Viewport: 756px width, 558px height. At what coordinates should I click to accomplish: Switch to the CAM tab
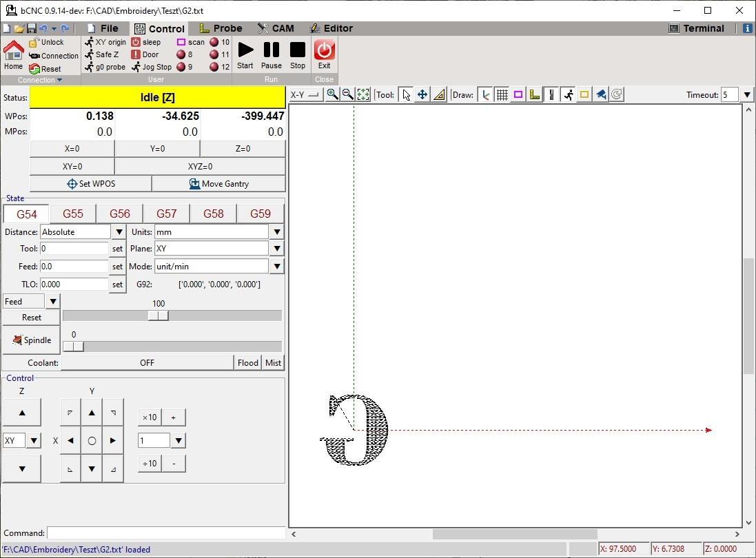coord(275,28)
